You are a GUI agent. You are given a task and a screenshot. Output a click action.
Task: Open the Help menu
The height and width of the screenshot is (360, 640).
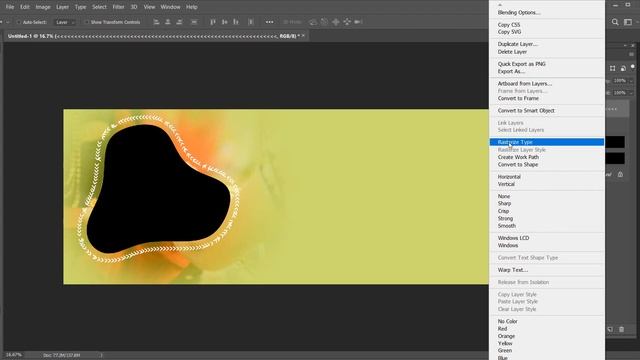click(192, 7)
